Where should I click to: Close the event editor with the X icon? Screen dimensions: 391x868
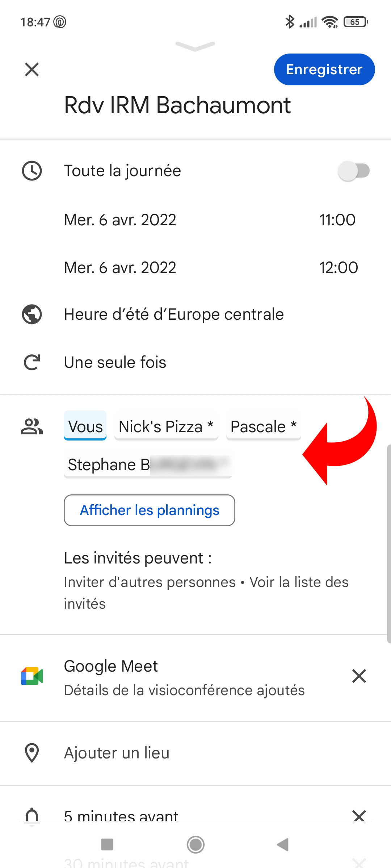(x=32, y=69)
